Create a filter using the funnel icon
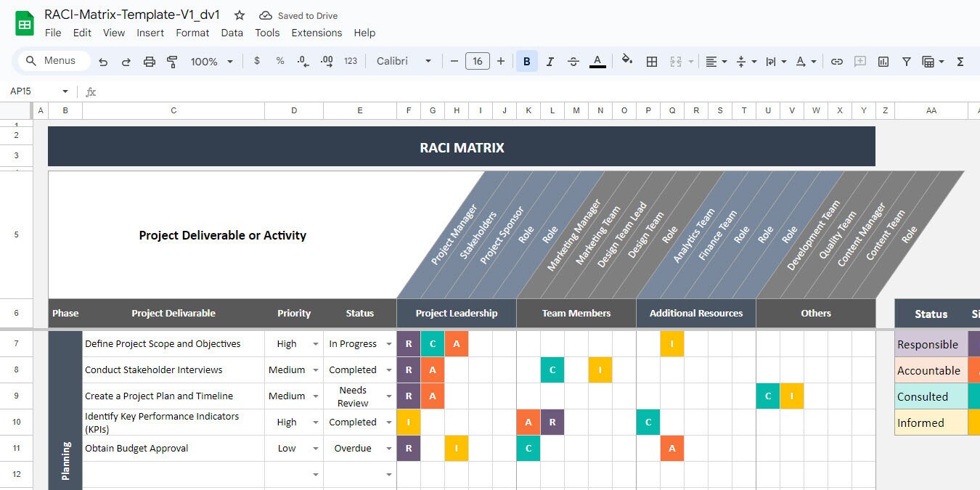 coord(906,61)
